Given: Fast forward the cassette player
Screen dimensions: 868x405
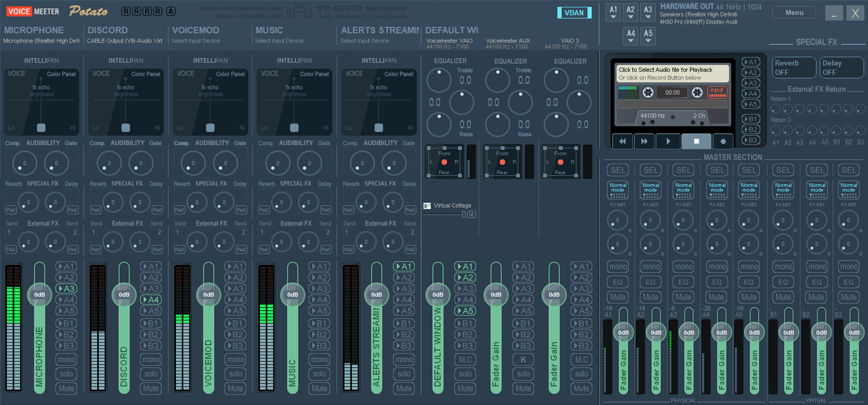Looking at the screenshot, I should pos(644,141).
